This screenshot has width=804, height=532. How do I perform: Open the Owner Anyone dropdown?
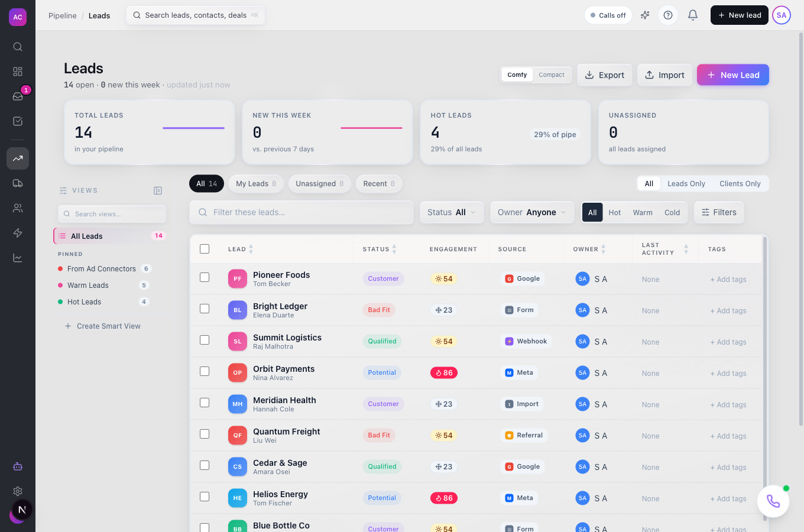click(532, 212)
